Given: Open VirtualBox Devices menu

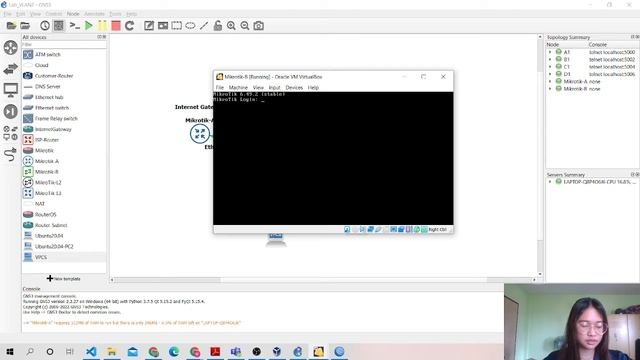Looking at the screenshot, I should click(x=294, y=87).
